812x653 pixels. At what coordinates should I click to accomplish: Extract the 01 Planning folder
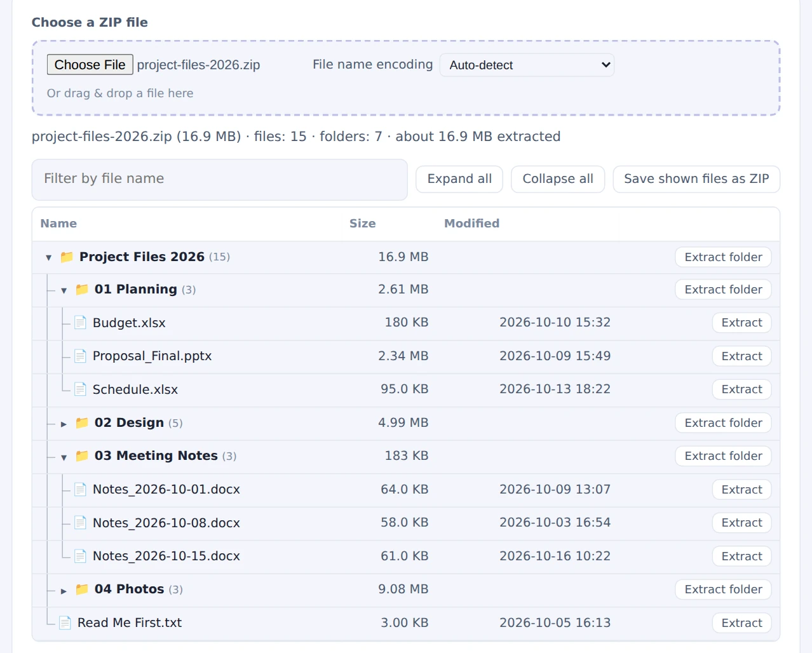[x=723, y=290]
